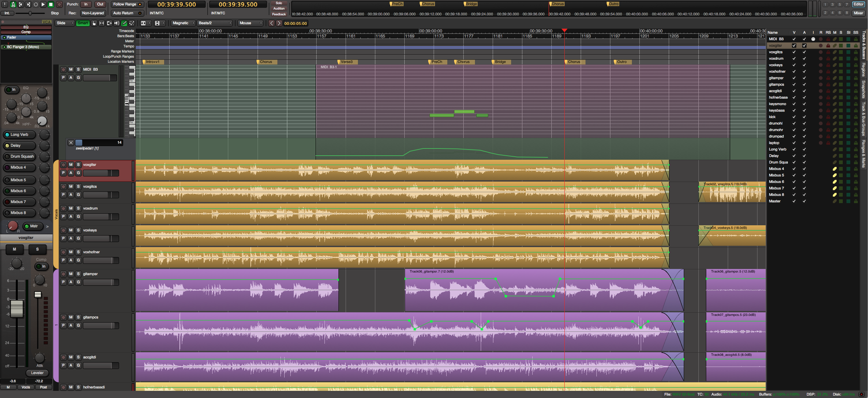Click solo-safe lock for voxgitsr row
Screen dimensions: 868x398
point(856,46)
